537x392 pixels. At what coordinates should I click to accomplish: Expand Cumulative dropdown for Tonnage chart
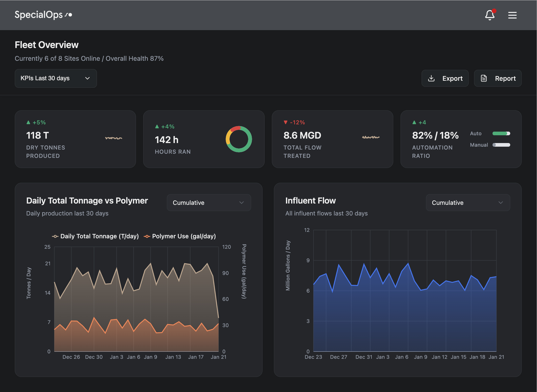pos(209,203)
